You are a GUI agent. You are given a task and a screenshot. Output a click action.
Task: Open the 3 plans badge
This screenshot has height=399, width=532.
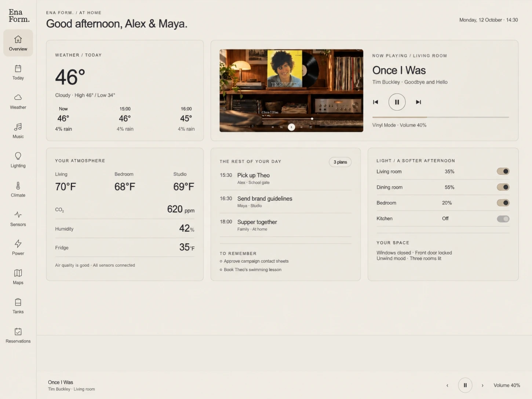pyautogui.click(x=340, y=162)
